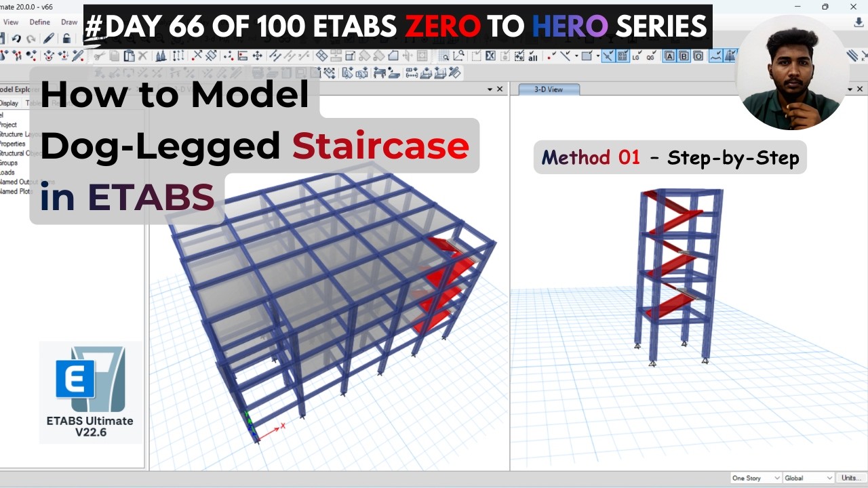868x488 pixels.
Task: Restore down the ETABS window
Action: point(825,7)
